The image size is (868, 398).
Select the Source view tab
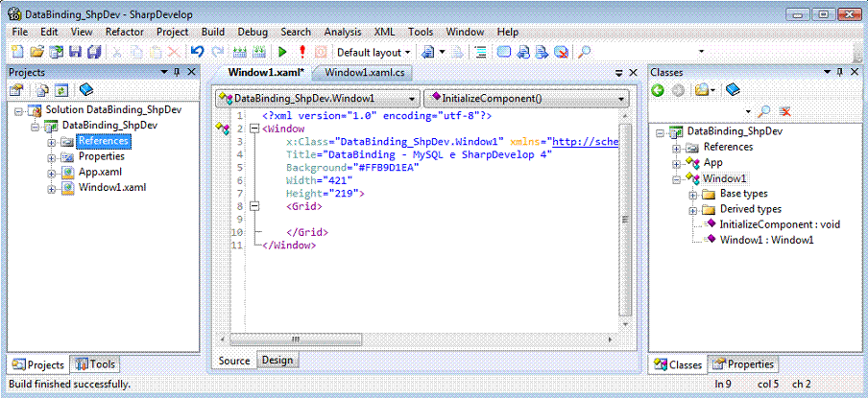(234, 361)
